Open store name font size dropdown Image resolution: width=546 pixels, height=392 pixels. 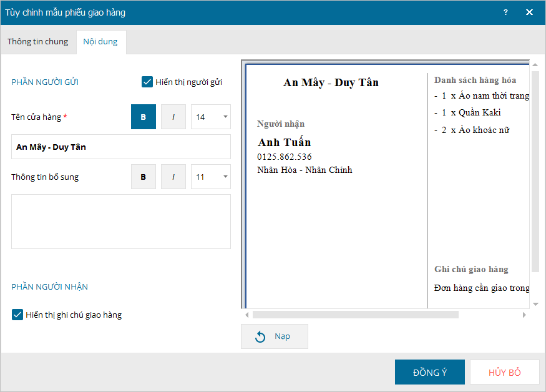(x=211, y=117)
